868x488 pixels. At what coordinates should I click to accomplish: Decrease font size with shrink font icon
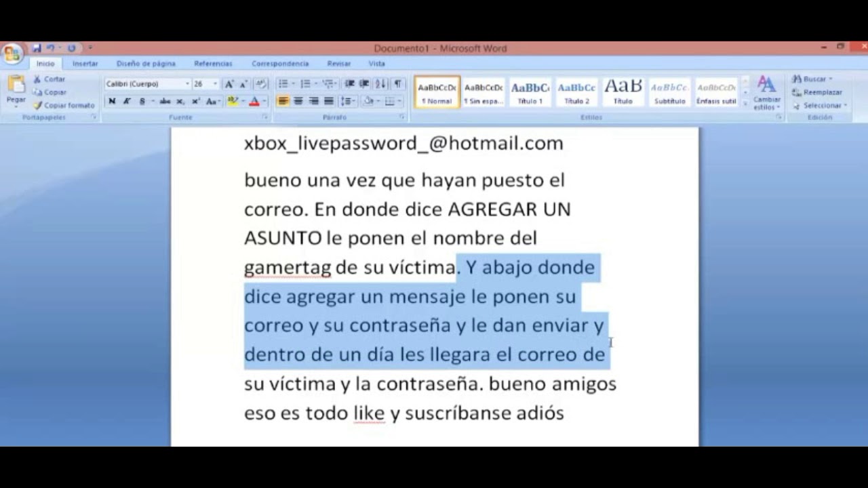click(243, 84)
